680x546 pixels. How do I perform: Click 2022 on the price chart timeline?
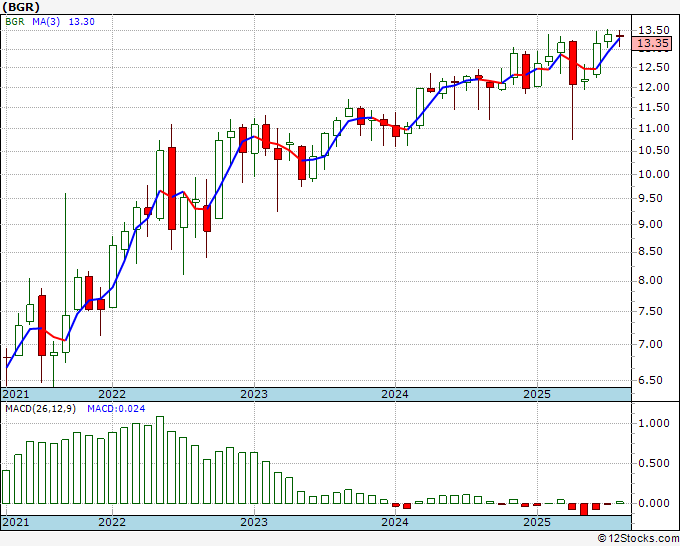tap(112, 394)
